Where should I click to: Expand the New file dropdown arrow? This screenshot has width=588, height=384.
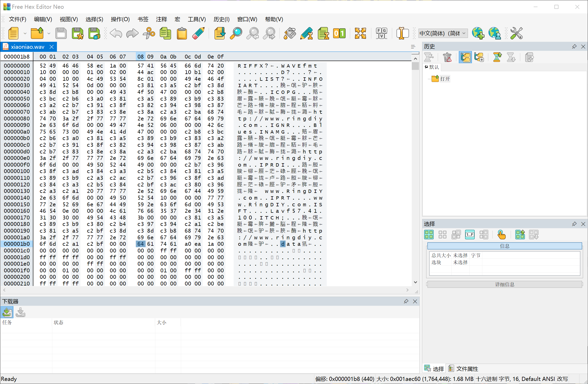pos(25,34)
